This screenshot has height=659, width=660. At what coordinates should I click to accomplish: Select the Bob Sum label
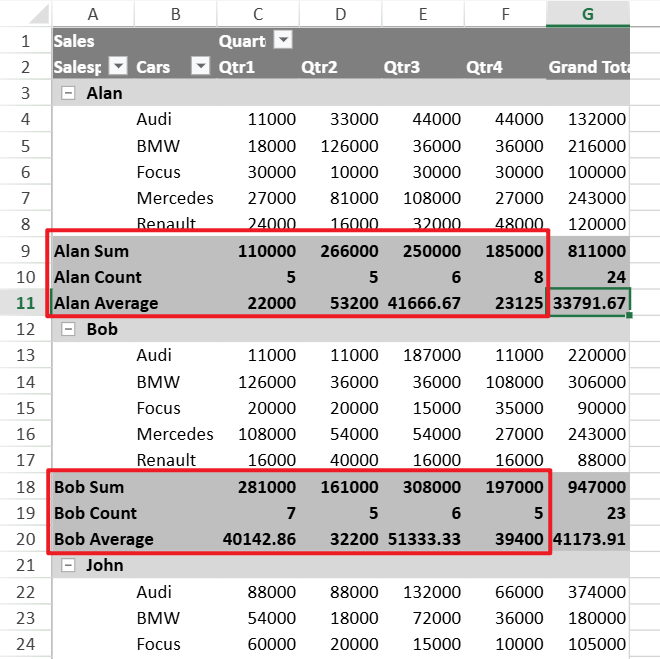[x=89, y=487]
